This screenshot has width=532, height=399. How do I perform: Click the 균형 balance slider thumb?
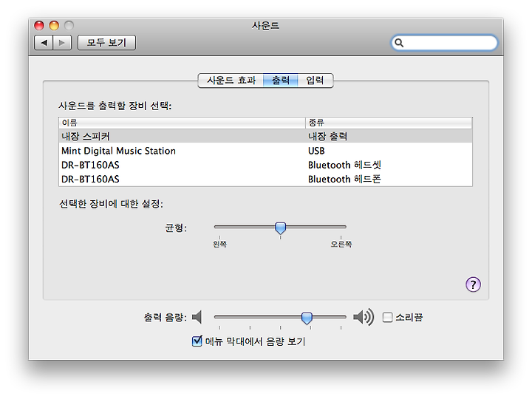coord(280,228)
